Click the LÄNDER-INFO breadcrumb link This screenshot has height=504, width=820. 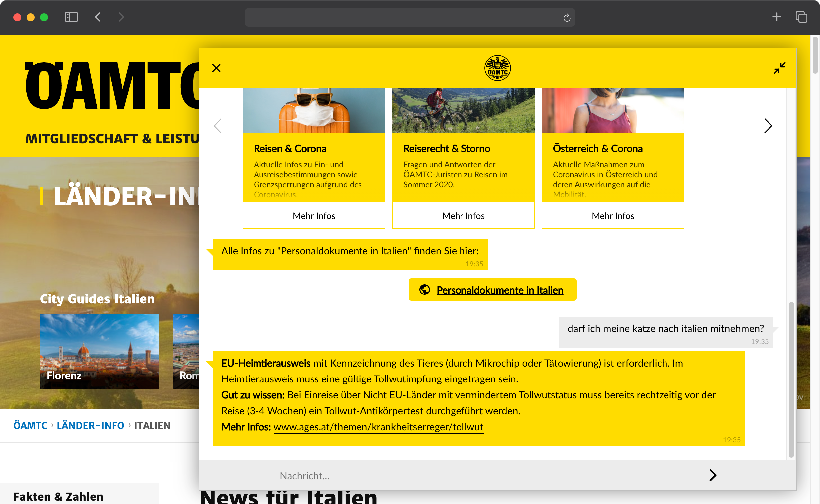pyautogui.click(x=90, y=426)
